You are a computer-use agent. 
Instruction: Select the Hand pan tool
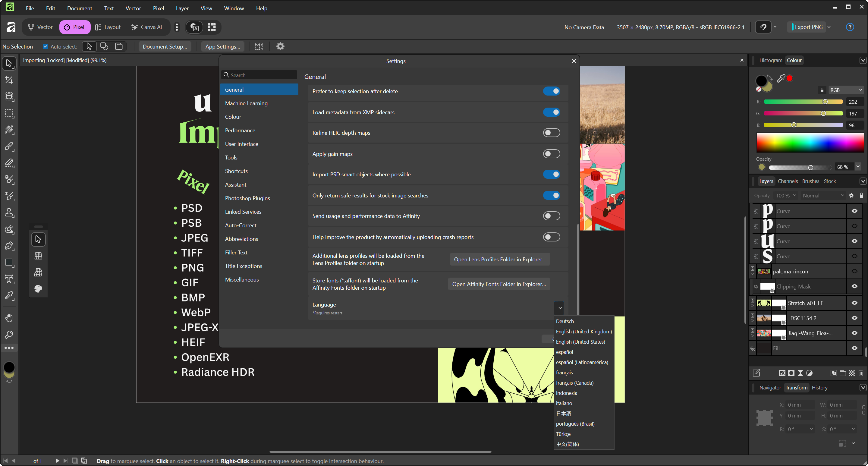(9, 318)
